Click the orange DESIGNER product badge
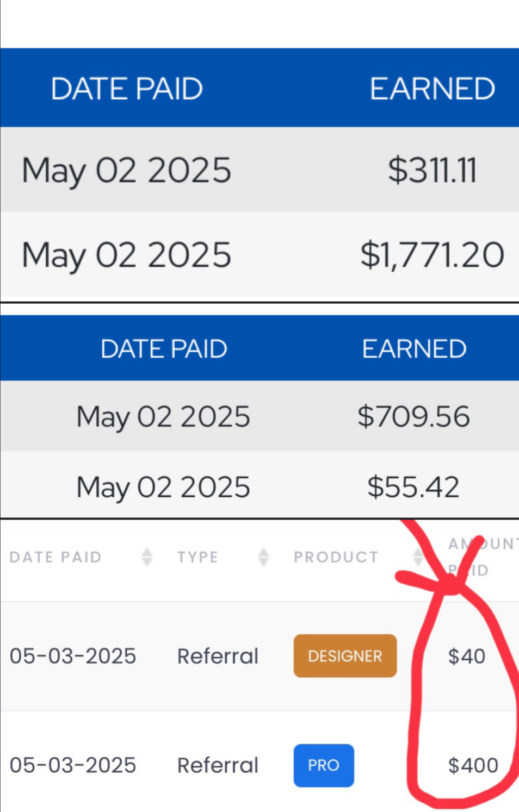This screenshot has width=519, height=812. click(x=345, y=656)
